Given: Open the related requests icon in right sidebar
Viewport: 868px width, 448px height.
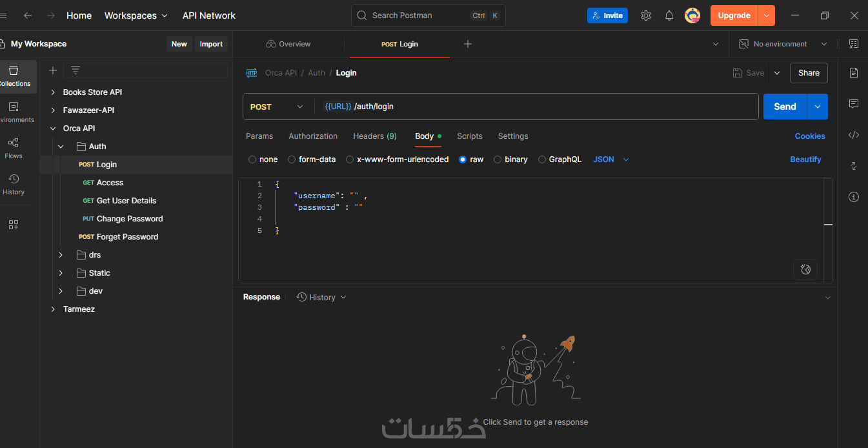Looking at the screenshot, I should coord(854,166).
